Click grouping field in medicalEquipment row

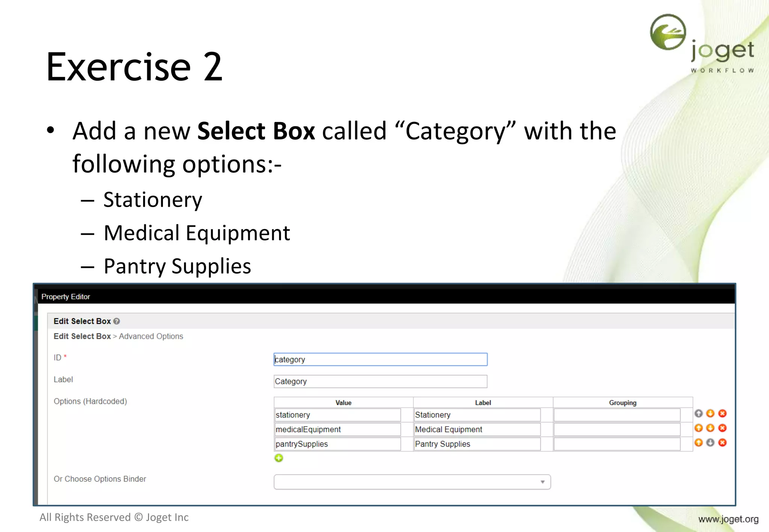617,430
